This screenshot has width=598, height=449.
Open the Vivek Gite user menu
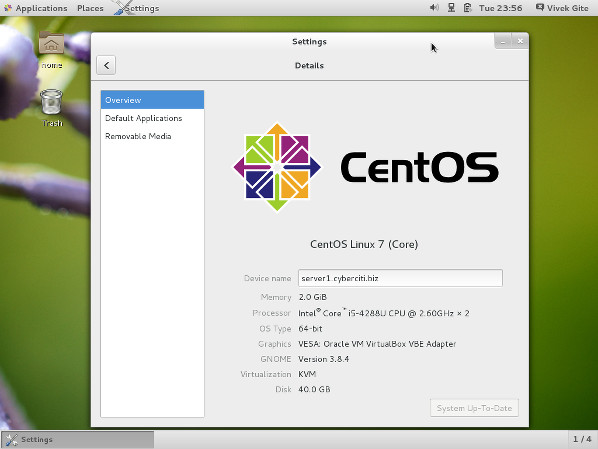563,8
